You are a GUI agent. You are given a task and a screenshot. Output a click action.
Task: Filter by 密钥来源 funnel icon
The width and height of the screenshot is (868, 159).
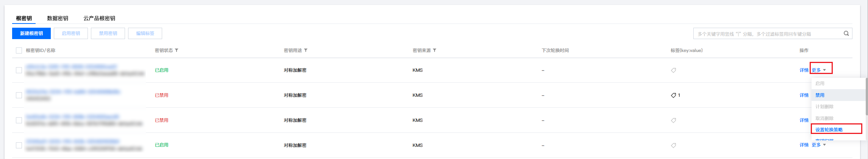tap(435, 50)
